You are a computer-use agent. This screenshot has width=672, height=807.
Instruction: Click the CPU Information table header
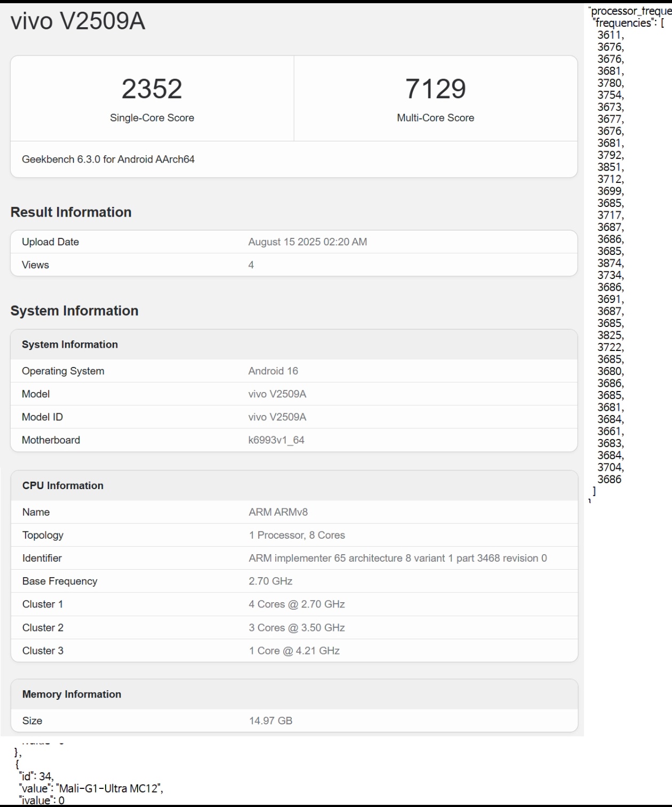tap(63, 486)
